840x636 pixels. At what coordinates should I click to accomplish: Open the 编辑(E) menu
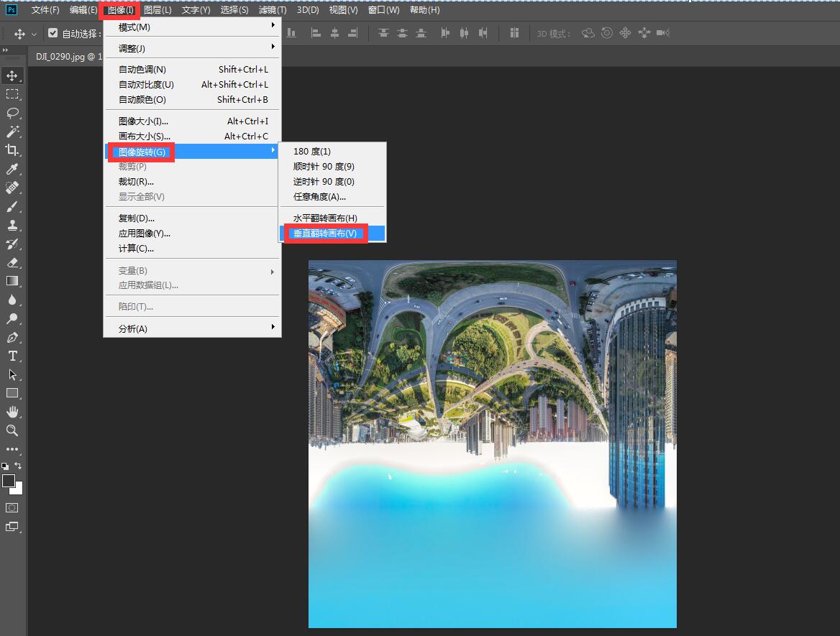[x=83, y=9]
